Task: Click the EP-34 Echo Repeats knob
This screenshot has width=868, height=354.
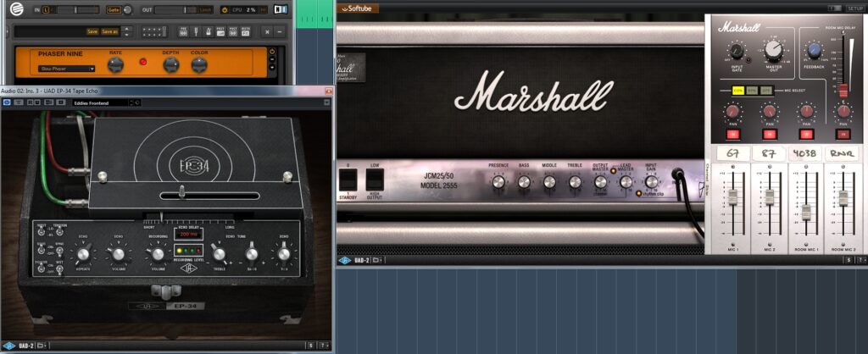Action: point(83,254)
